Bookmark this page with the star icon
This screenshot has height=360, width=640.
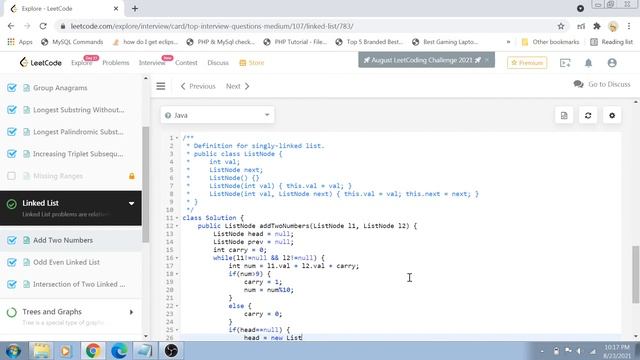561,26
